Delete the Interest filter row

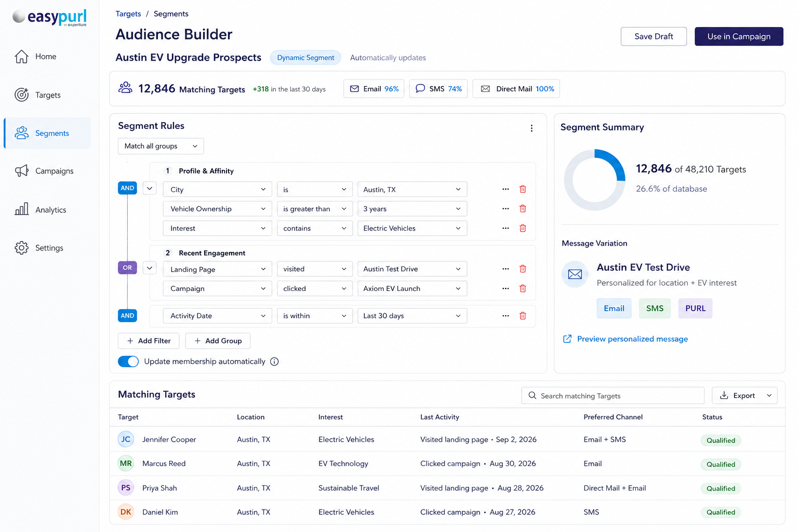tap(523, 228)
